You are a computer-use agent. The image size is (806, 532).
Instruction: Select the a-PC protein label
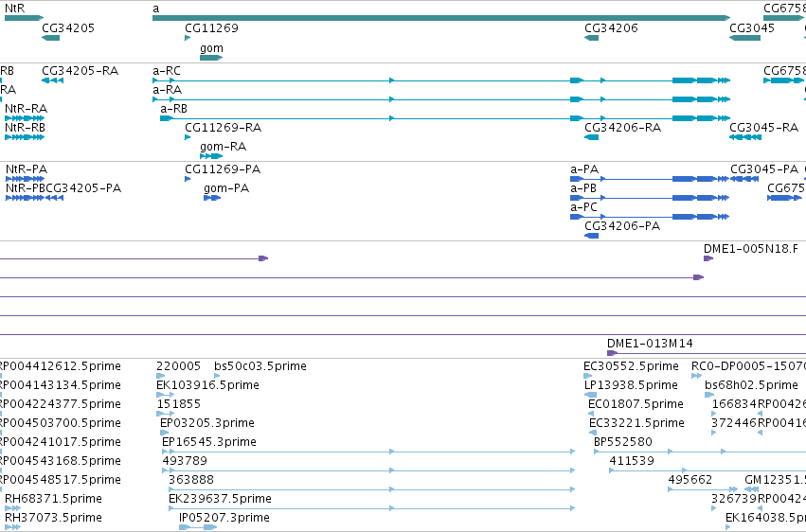tap(584, 207)
